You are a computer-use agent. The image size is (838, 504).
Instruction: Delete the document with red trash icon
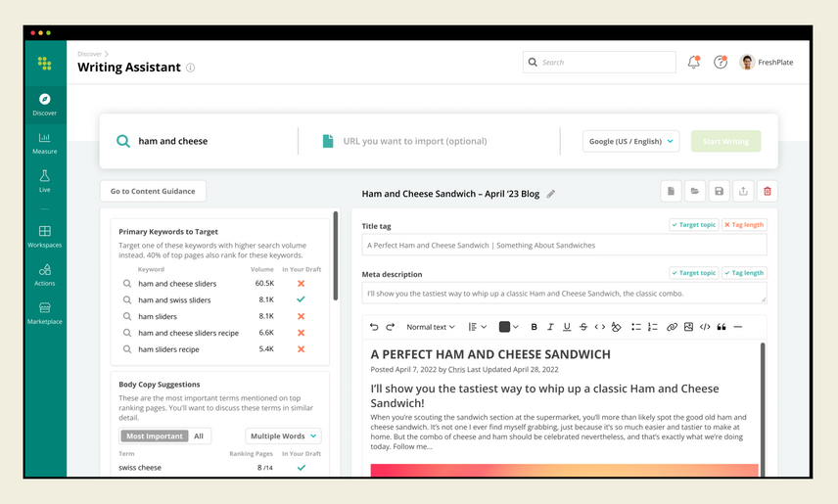[767, 192]
